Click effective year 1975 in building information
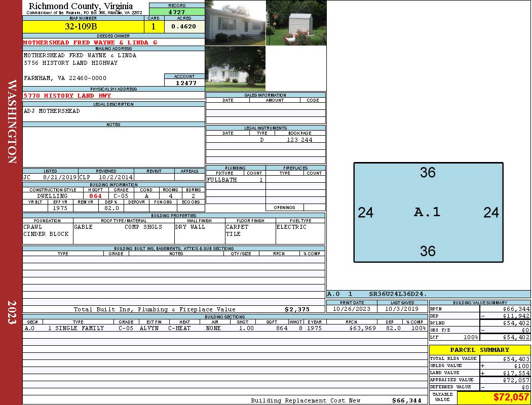 60,208
